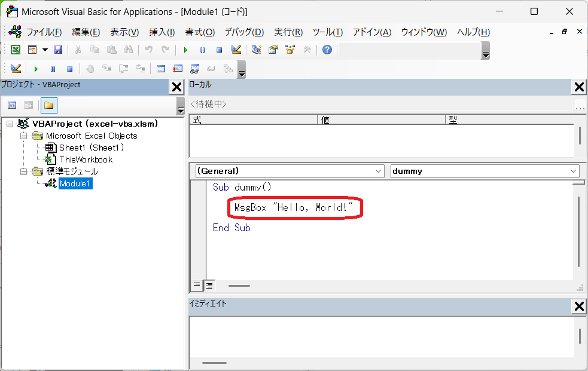
Task: Open the Call Stack icon
Action: tap(228, 69)
